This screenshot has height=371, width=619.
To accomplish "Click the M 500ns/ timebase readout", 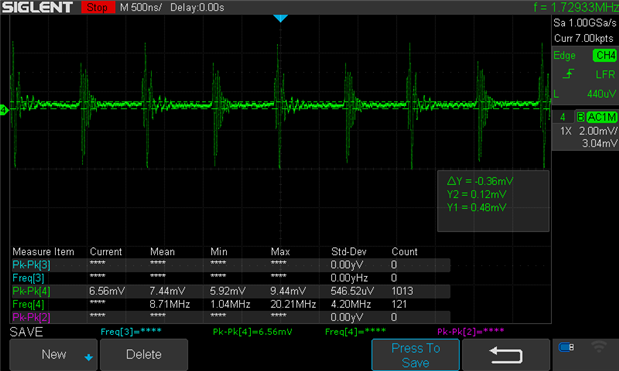I will (x=141, y=7).
